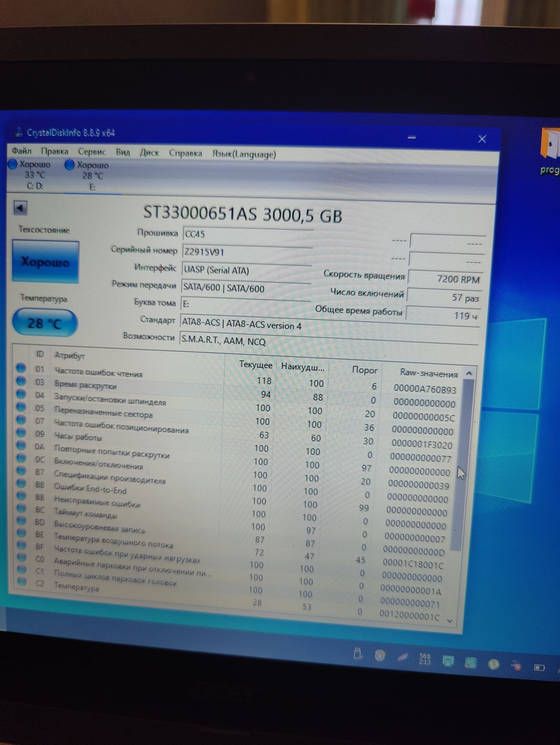Screen dimensions: 560x745
Task: Click the network monitor tray icon
Action: point(448,661)
